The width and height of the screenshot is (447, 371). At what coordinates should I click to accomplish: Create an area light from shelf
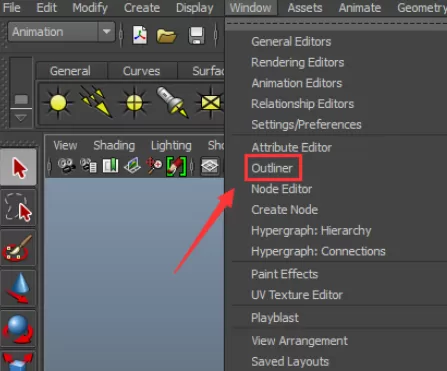coord(210,103)
